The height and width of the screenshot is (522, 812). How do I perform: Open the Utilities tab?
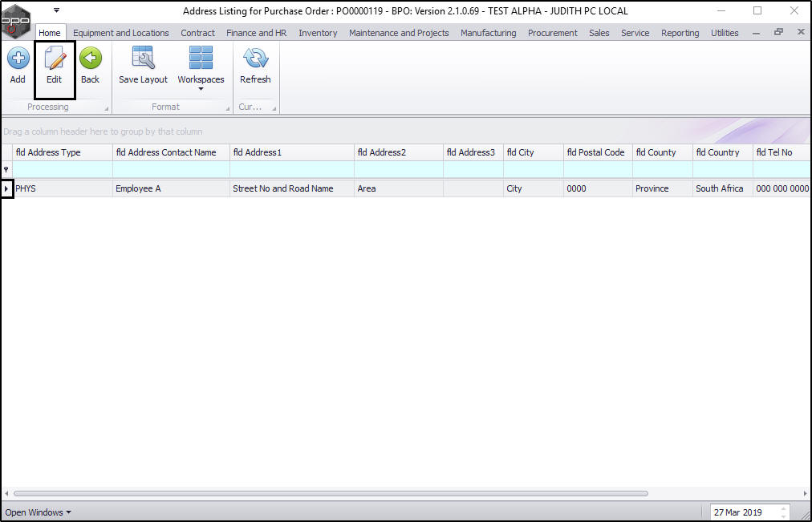point(725,33)
